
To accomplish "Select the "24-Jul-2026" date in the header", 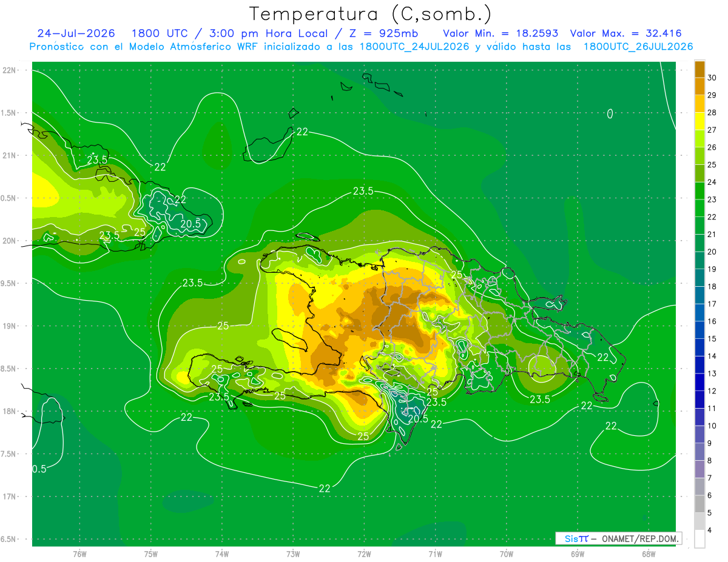I will 76,34.
